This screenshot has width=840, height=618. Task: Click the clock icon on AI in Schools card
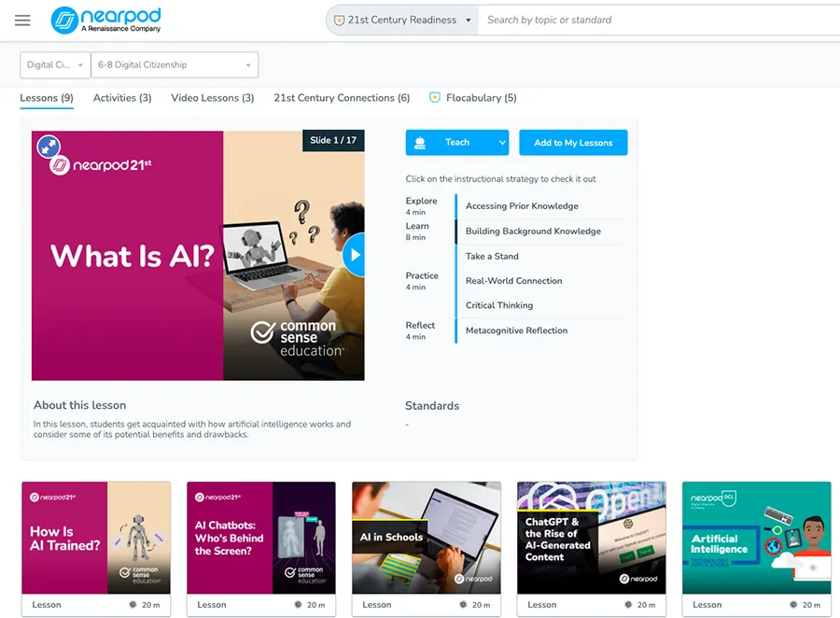click(463, 605)
